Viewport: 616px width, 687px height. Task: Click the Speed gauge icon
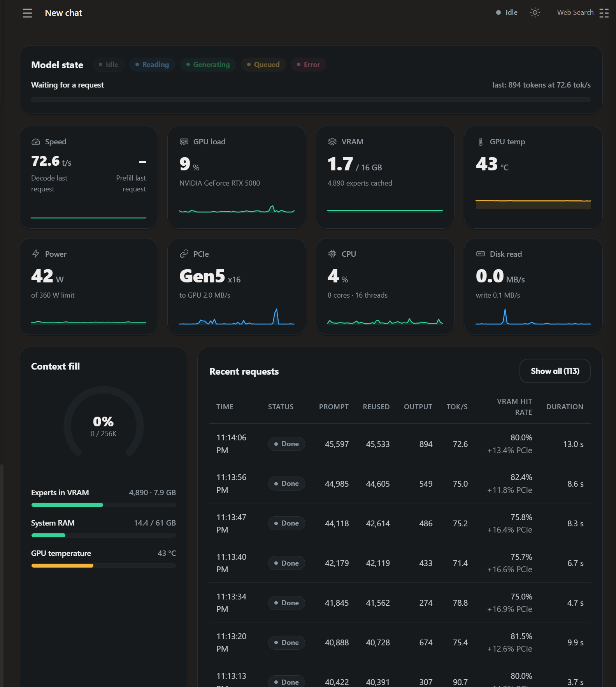coord(36,142)
